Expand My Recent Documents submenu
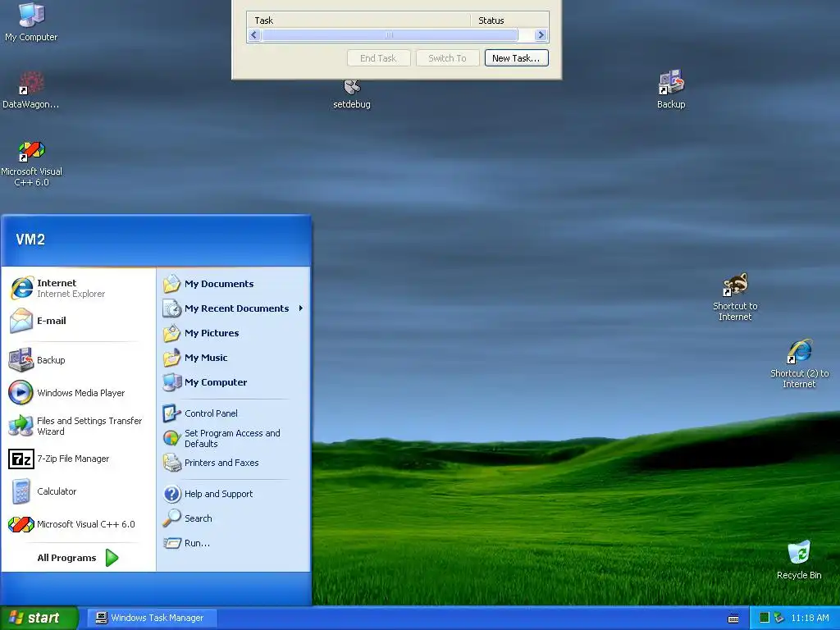The height and width of the screenshot is (630, 840). (x=234, y=308)
